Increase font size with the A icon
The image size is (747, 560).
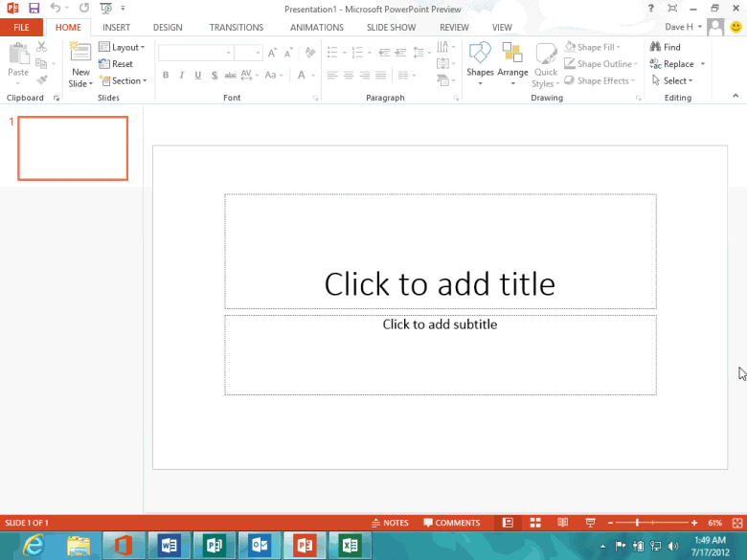click(x=272, y=53)
